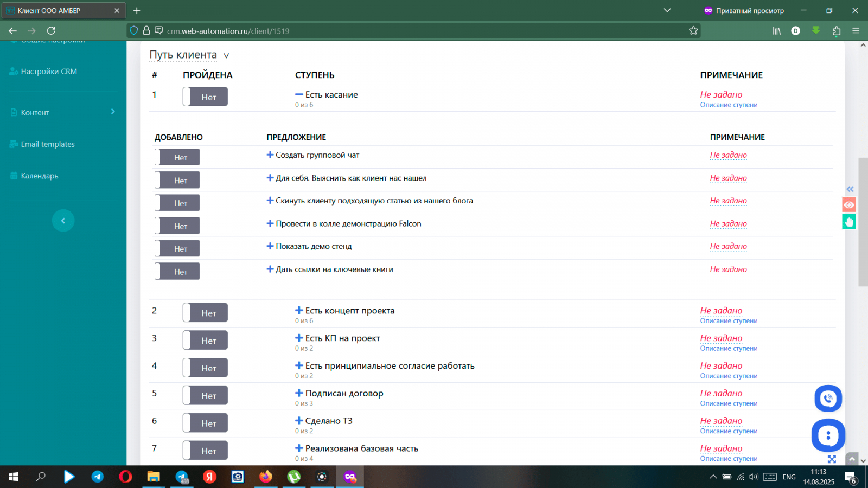
Task: Launch Opera from the taskbar
Action: point(125,477)
